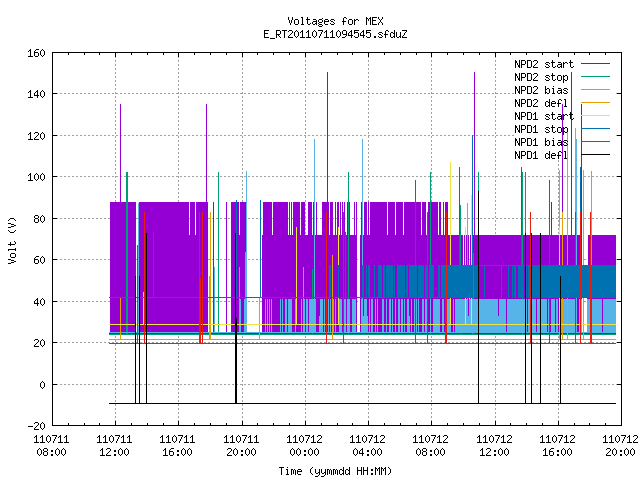Click the 'NPD1 start' legend label
The image size is (640, 480).
544,116
